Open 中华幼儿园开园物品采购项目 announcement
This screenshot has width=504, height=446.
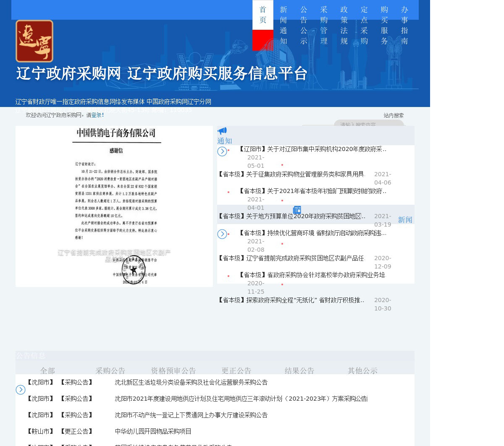[153, 431]
